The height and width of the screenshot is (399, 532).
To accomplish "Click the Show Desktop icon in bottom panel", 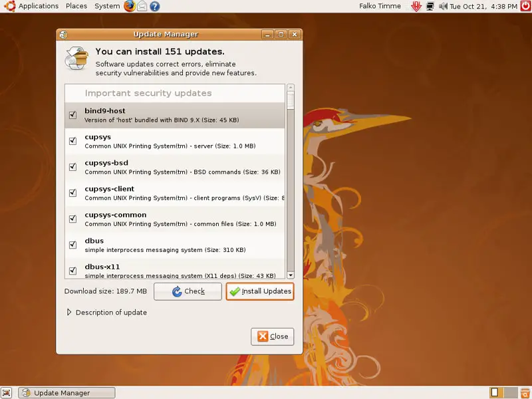I will coord(7,392).
